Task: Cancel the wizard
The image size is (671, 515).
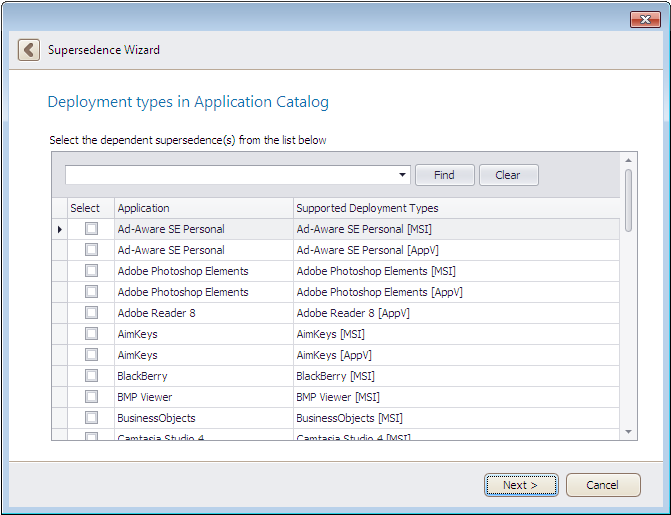Action: [602, 485]
